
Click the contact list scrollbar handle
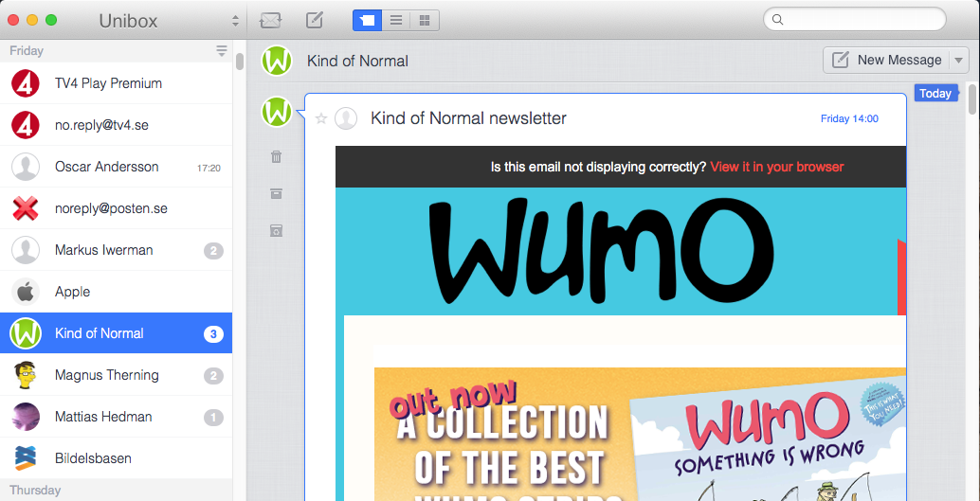coord(240,62)
